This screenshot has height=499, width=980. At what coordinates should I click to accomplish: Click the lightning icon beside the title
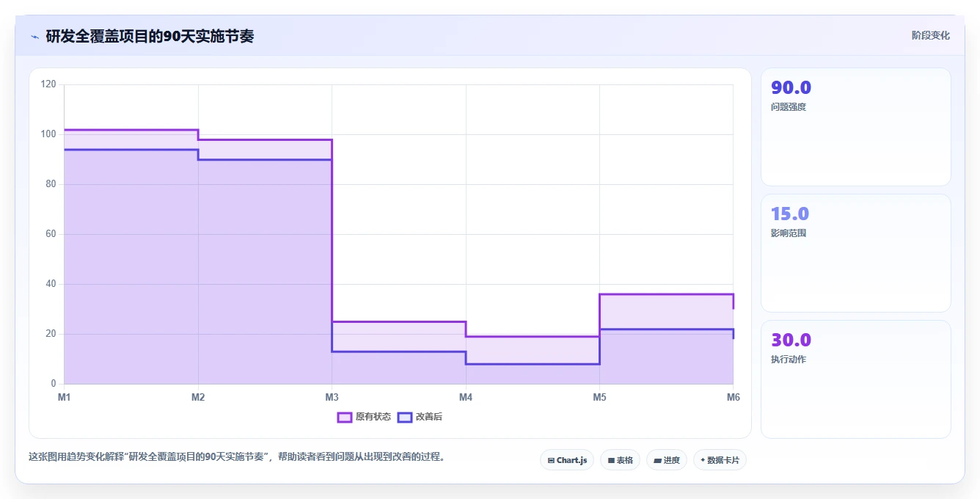coord(34,37)
